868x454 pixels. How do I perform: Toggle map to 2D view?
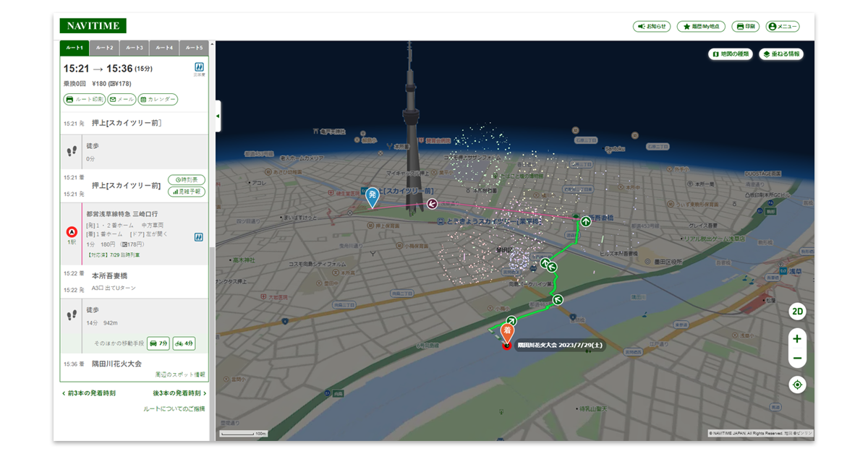coord(797,312)
